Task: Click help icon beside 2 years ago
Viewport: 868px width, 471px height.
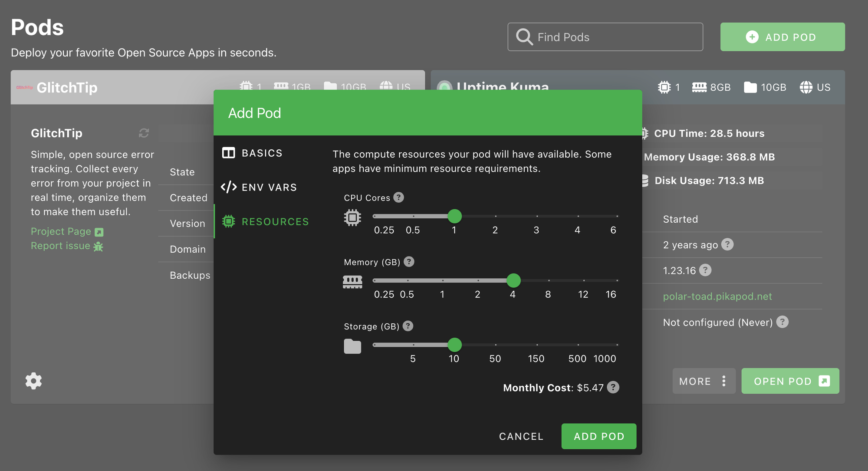Action: [727, 244]
